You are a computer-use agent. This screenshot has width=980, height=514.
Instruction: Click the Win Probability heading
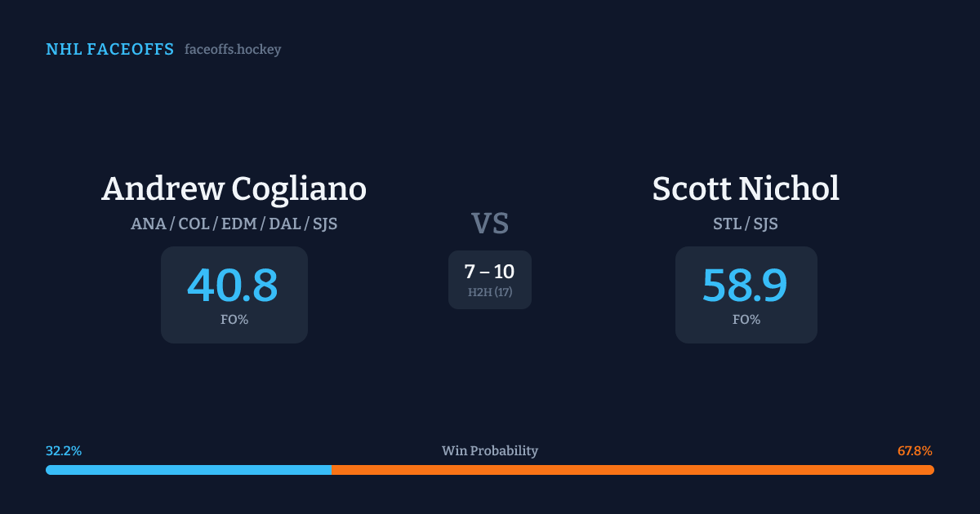[490, 451]
